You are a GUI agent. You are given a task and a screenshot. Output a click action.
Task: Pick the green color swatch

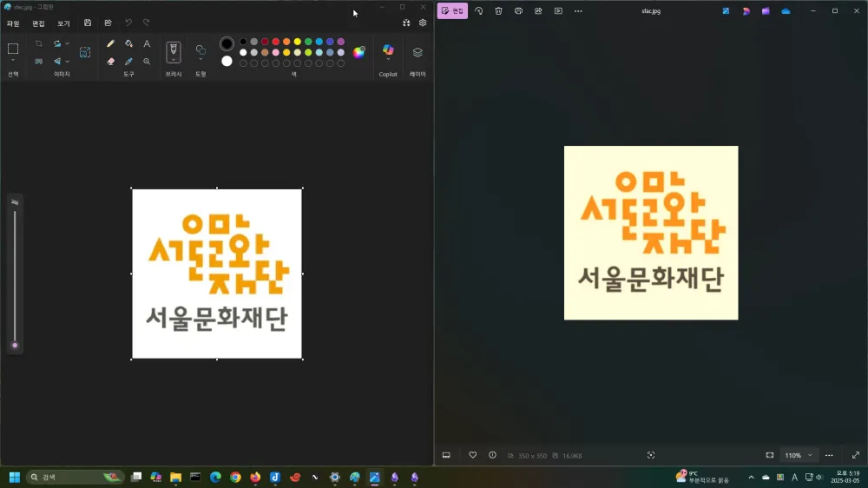pyautogui.click(x=308, y=42)
